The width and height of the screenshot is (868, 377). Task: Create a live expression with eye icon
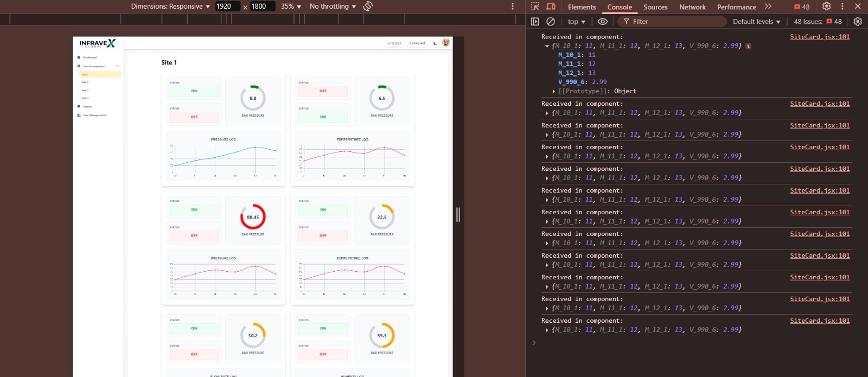coord(602,22)
